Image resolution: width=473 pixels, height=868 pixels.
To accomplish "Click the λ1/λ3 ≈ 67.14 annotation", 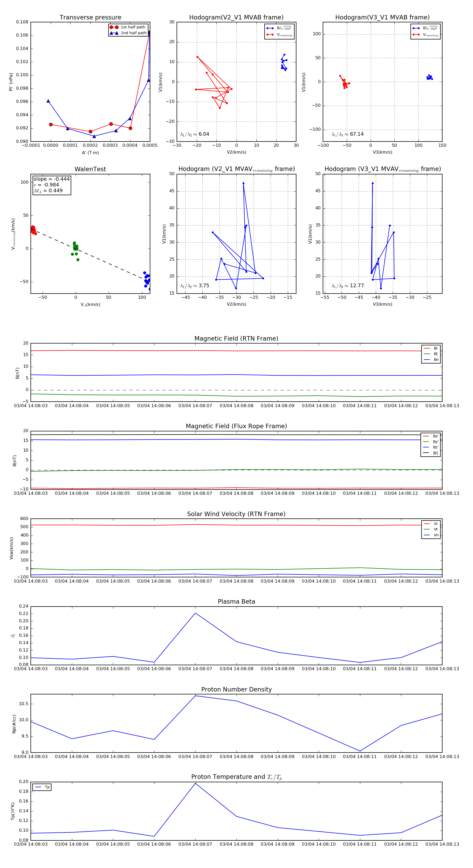I will click(x=347, y=134).
